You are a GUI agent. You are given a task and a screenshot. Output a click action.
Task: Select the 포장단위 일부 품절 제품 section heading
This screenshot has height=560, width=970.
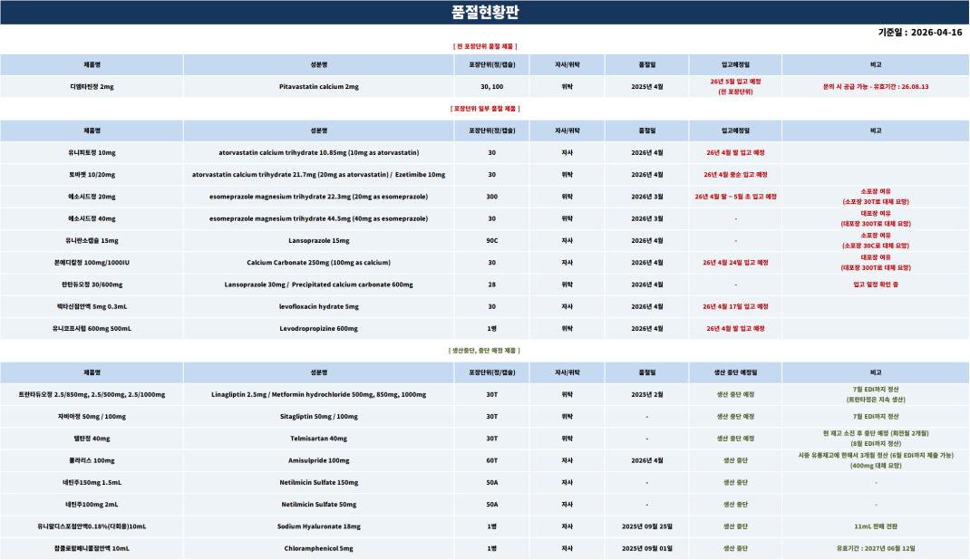[x=485, y=109]
